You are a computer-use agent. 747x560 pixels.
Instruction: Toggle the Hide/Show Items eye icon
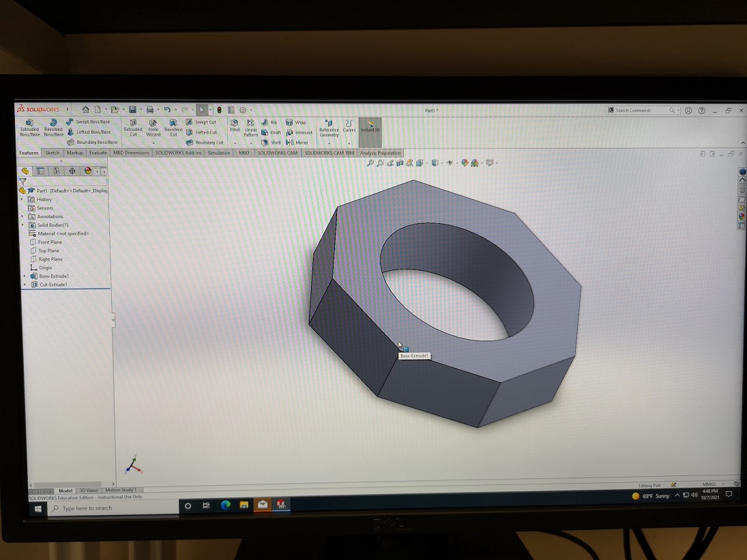450,163
